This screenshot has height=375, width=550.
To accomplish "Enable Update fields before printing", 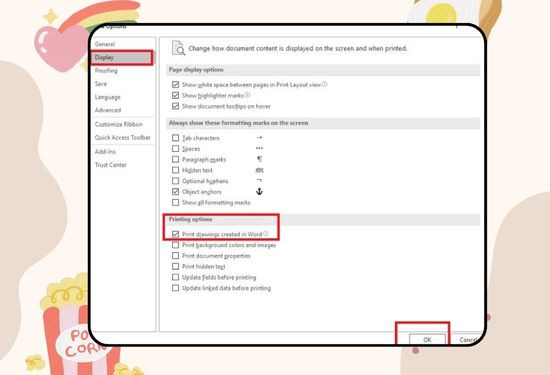I will pyautogui.click(x=175, y=277).
